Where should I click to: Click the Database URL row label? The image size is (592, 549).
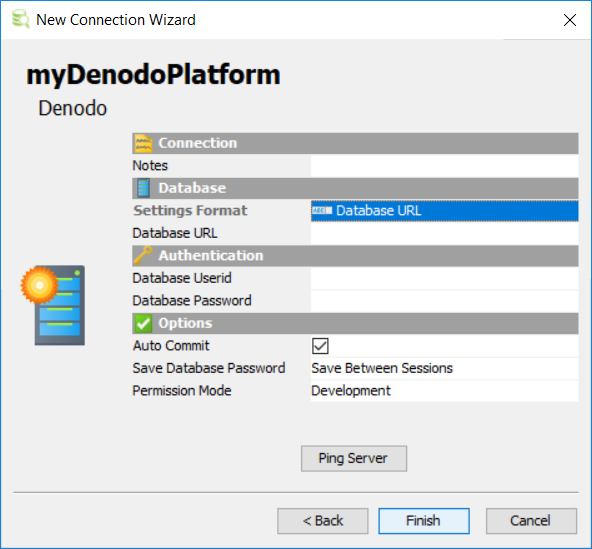175,233
